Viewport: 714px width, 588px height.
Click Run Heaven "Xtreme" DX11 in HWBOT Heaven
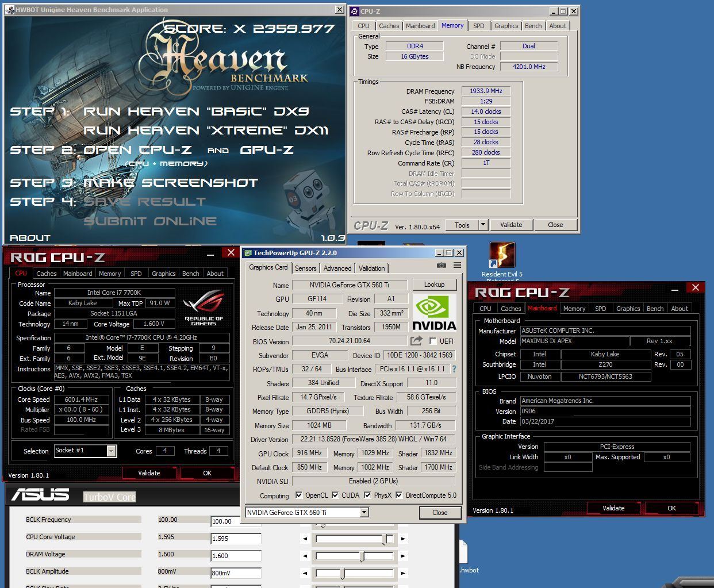click(x=206, y=130)
